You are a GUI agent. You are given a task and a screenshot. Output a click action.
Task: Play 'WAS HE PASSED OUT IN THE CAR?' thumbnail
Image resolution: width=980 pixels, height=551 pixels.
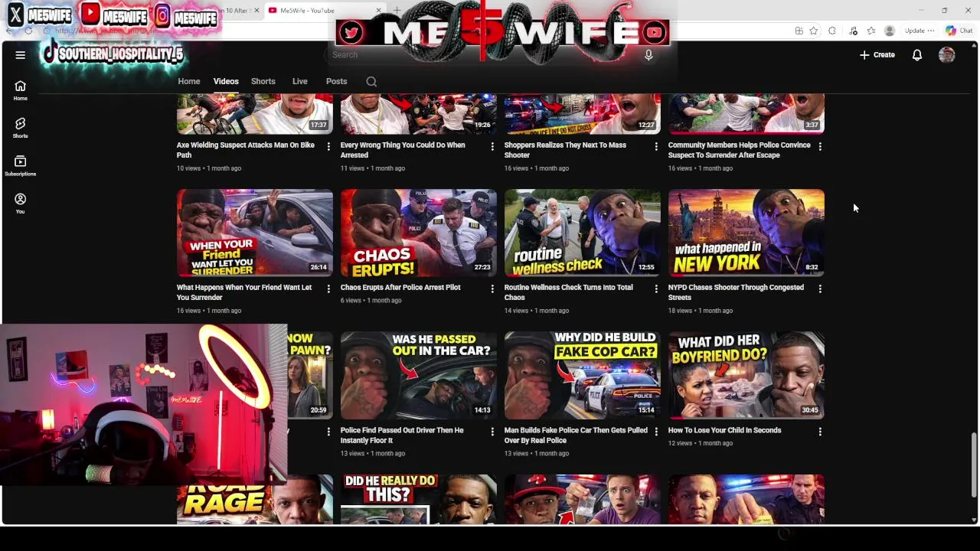[419, 376]
